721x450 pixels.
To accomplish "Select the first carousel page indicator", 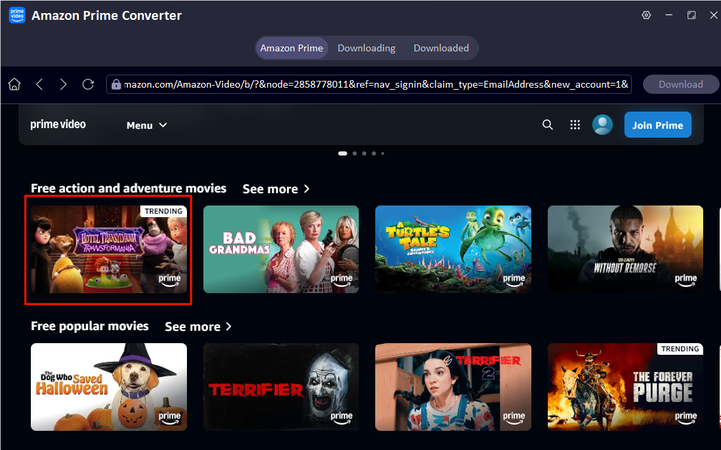I will (343, 154).
